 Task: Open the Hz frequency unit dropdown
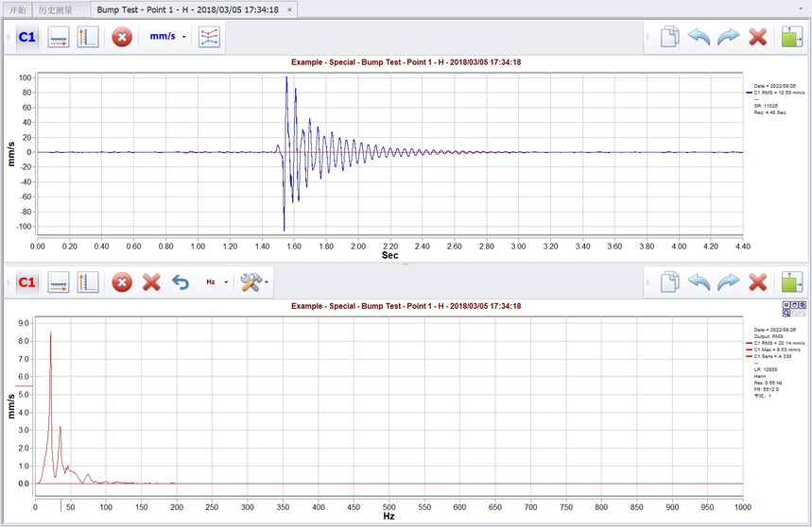point(216,281)
